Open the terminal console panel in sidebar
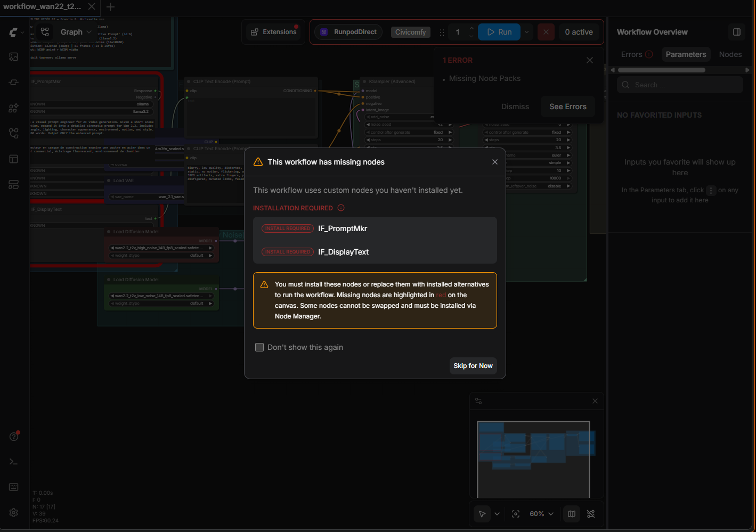Viewport: 756px width, 532px height. tap(14, 462)
